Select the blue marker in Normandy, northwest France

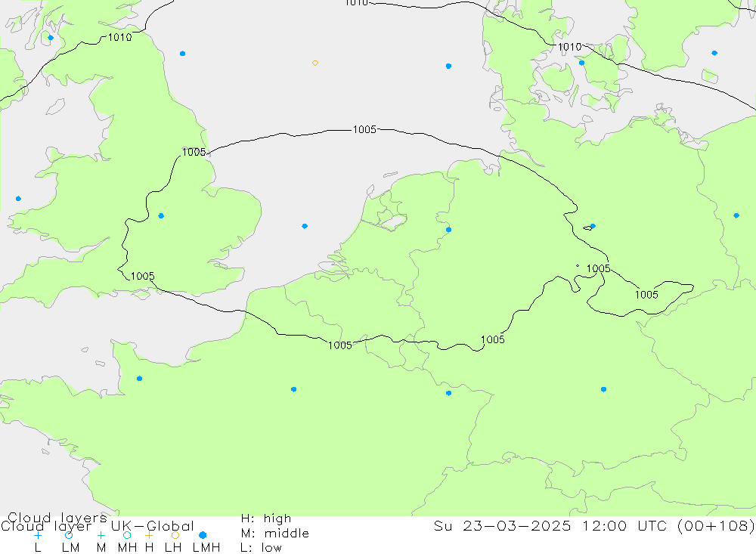click(139, 379)
